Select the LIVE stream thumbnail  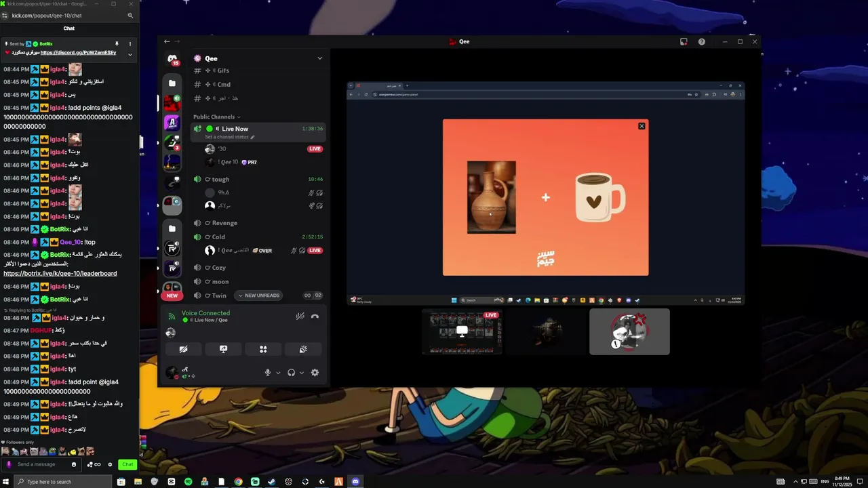tap(462, 331)
